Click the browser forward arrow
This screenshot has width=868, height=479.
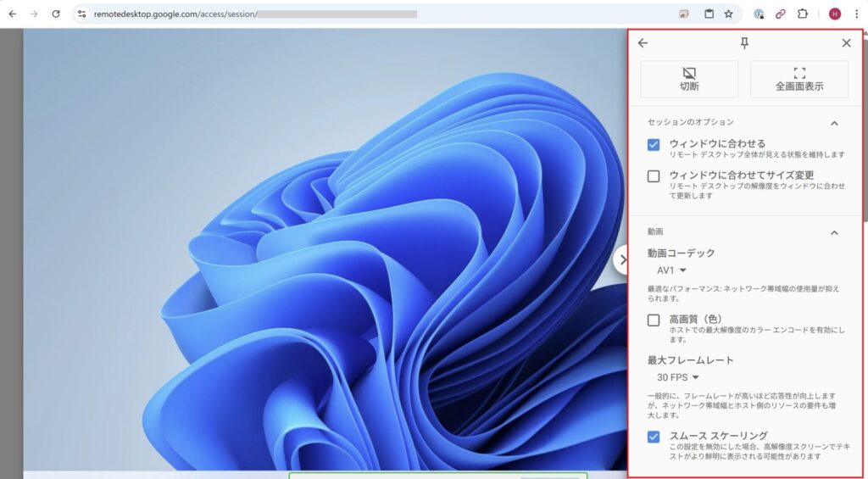pos(34,14)
